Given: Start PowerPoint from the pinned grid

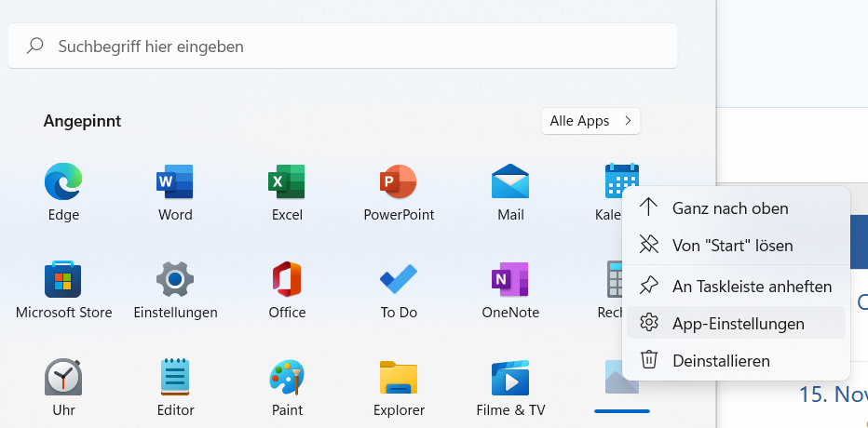Looking at the screenshot, I should coord(399,192).
